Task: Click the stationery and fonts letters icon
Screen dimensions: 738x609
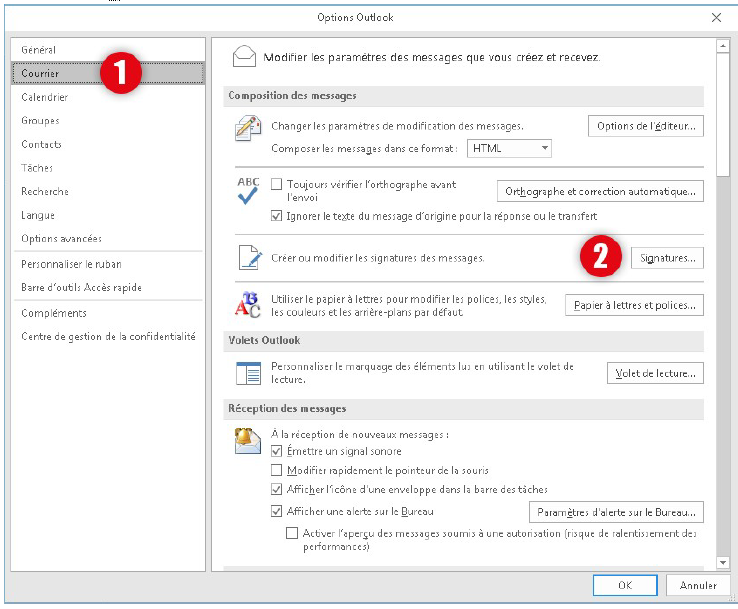Action: 247,305
